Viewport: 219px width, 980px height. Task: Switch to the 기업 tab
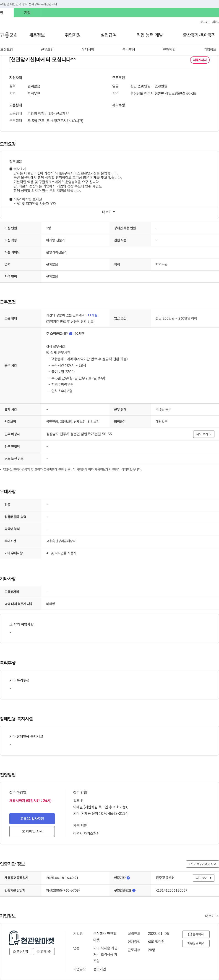click(x=27, y=13)
